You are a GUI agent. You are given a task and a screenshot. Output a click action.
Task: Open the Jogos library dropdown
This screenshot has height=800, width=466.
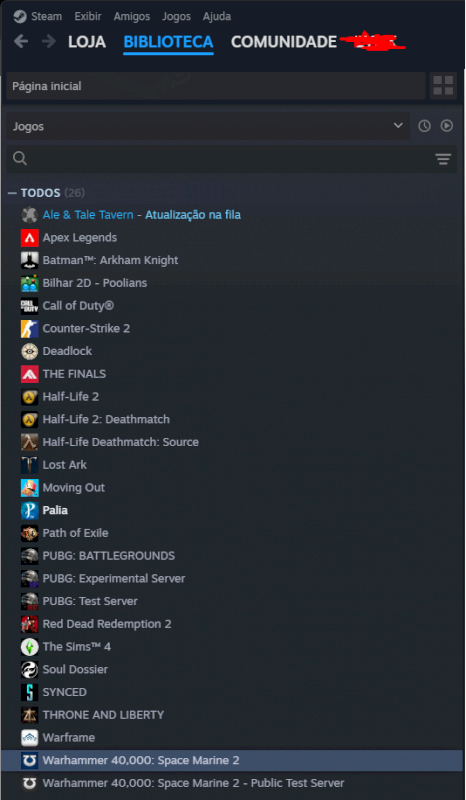[x=208, y=126]
